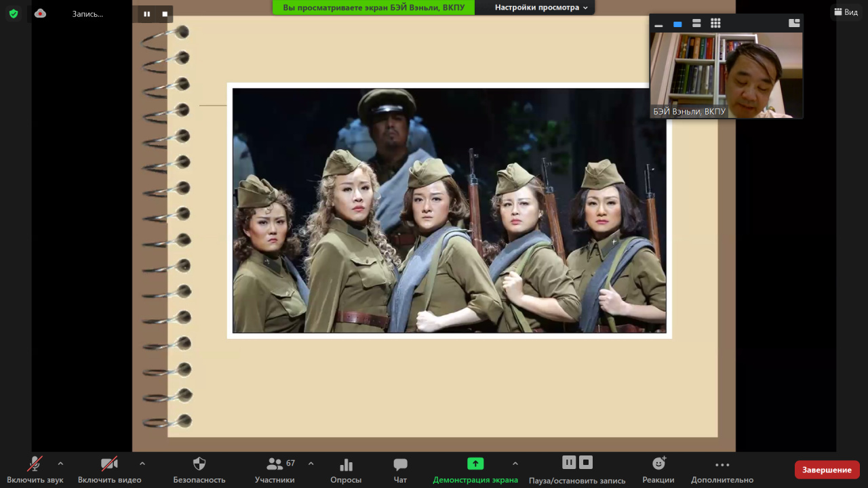Expand audio options arrow beside microphone
Image resolution: width=868 pixels, height=488 pixels.
point(60,464)
